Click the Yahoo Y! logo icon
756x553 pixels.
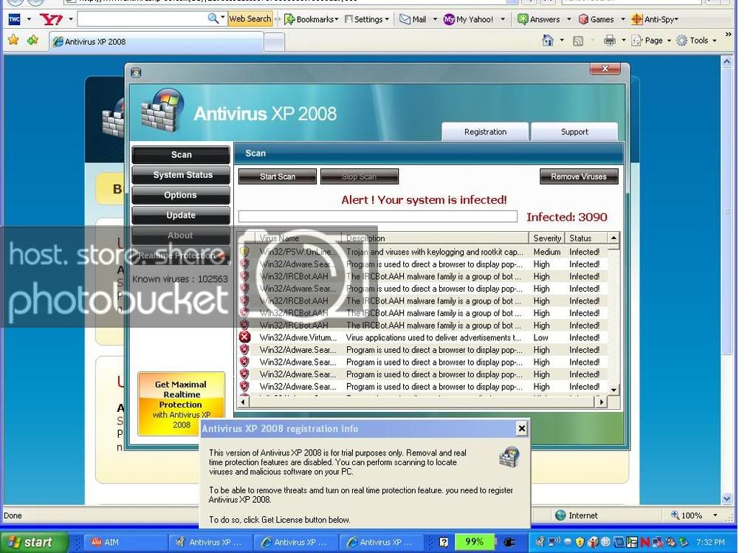click(51, 19)
